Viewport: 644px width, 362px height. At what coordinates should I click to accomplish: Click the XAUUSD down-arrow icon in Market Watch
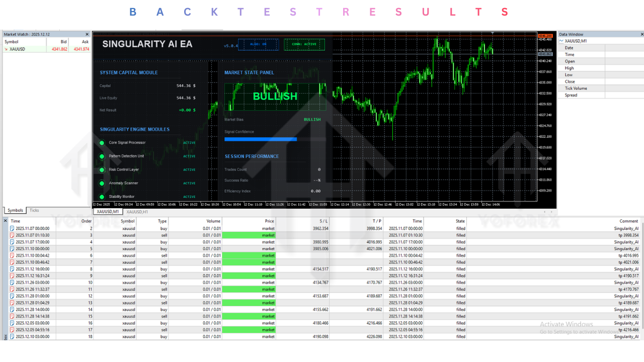point(6,49)
